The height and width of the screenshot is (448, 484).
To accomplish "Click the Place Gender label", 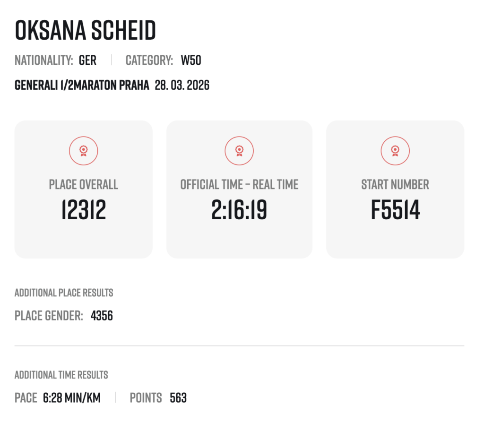I will 49,316.
